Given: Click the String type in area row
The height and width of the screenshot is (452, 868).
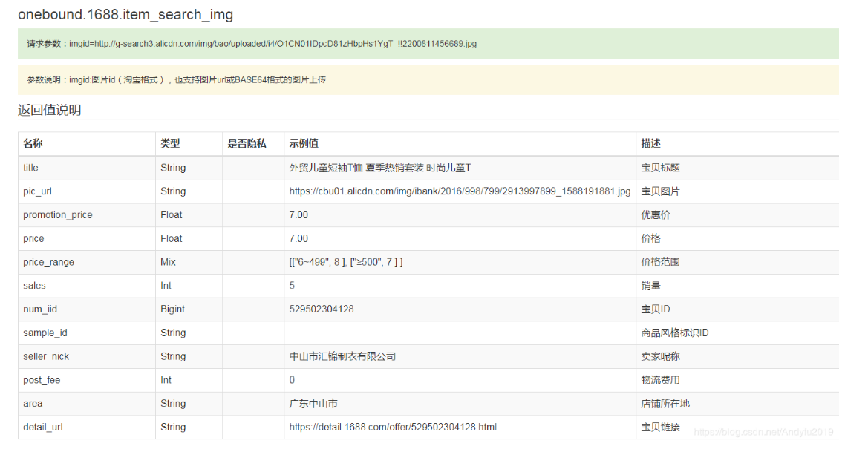Looking at the screenshot, I should click(173, 403).
